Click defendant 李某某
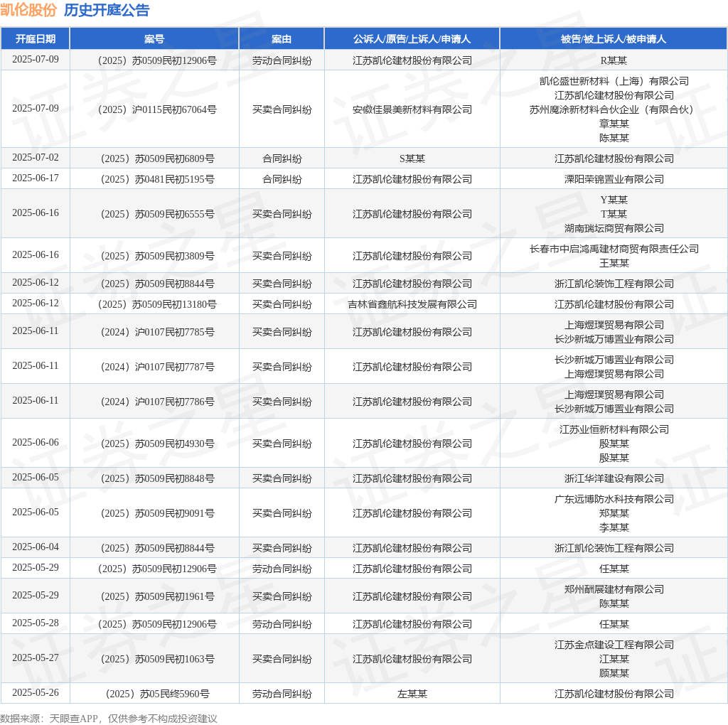Image resolution: width=728 pixels, height=725 pixels. (614, 527)
